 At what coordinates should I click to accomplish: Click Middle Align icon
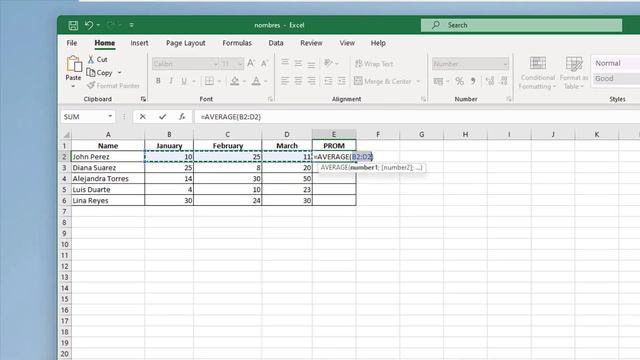click(298, 63)
